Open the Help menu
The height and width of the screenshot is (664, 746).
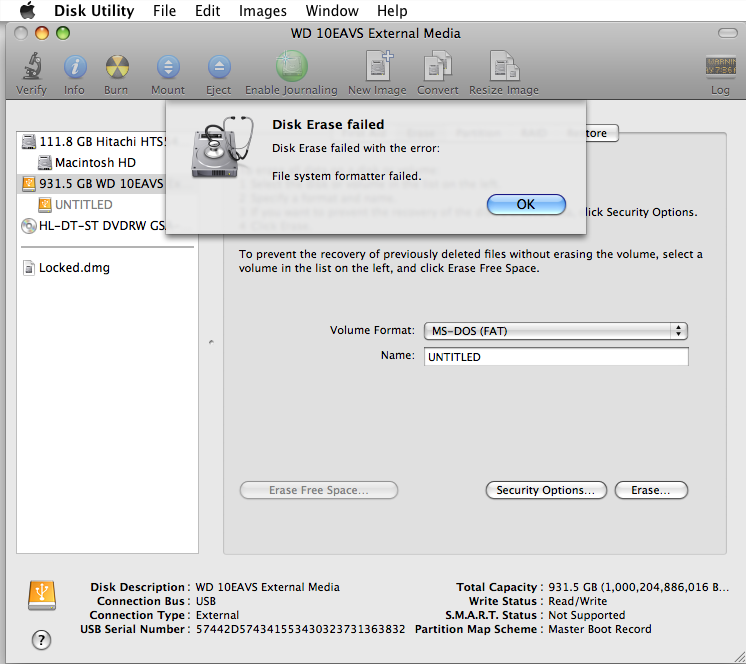tap(392, 10)
